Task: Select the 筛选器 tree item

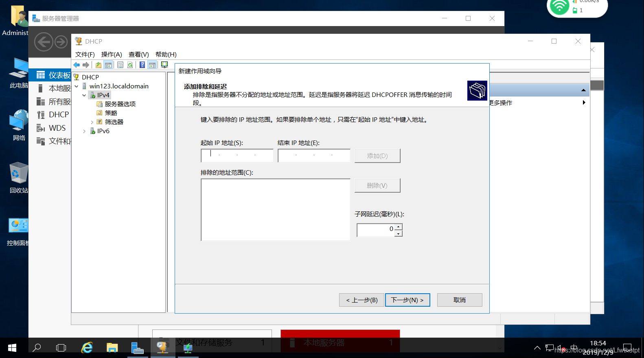Action: [x=114, y=122]
